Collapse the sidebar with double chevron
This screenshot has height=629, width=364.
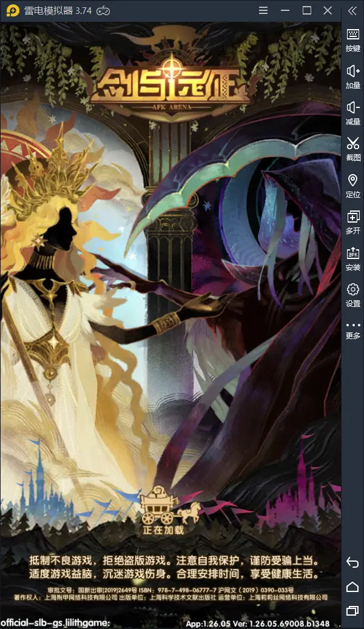[x=352, y=11]
